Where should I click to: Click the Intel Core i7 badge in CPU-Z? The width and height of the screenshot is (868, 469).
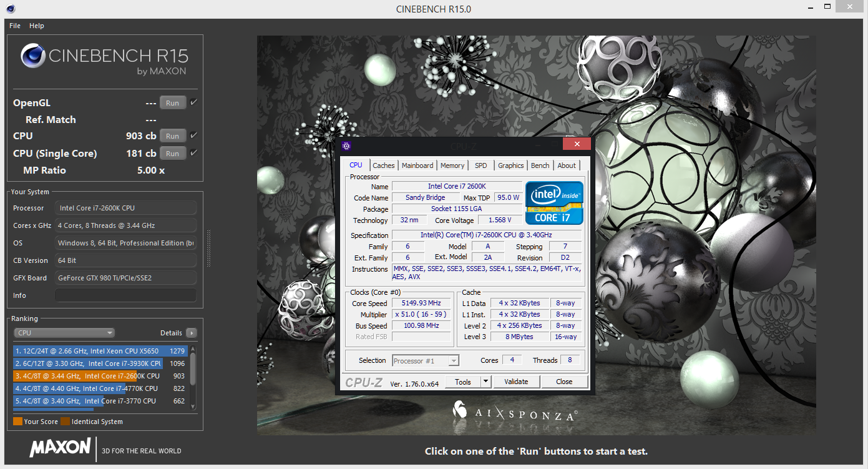pyautogui.click(x=553, y=204)
